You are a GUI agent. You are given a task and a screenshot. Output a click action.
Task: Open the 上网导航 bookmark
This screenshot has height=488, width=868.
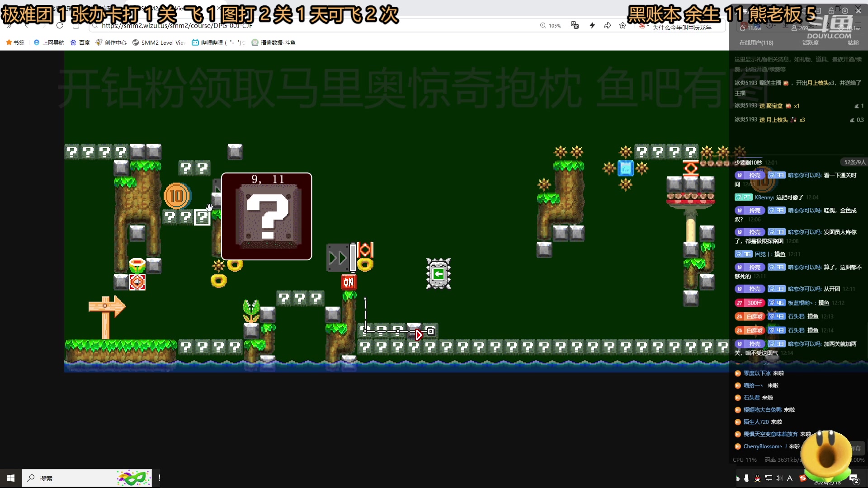tap(49, 42)
